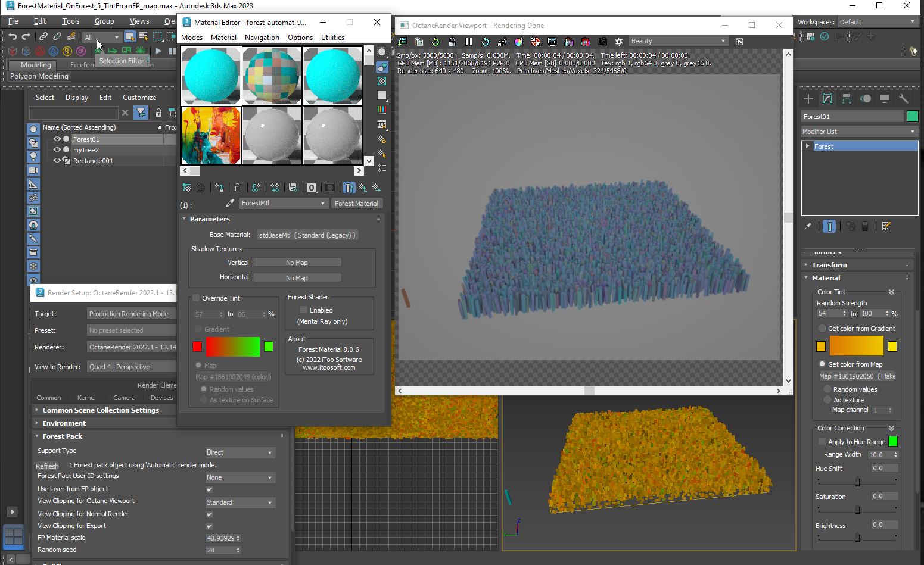This screenshot has width=924, height=565.
Task: Pick material from object with eyedropper
Action: (x=229, y=204)
